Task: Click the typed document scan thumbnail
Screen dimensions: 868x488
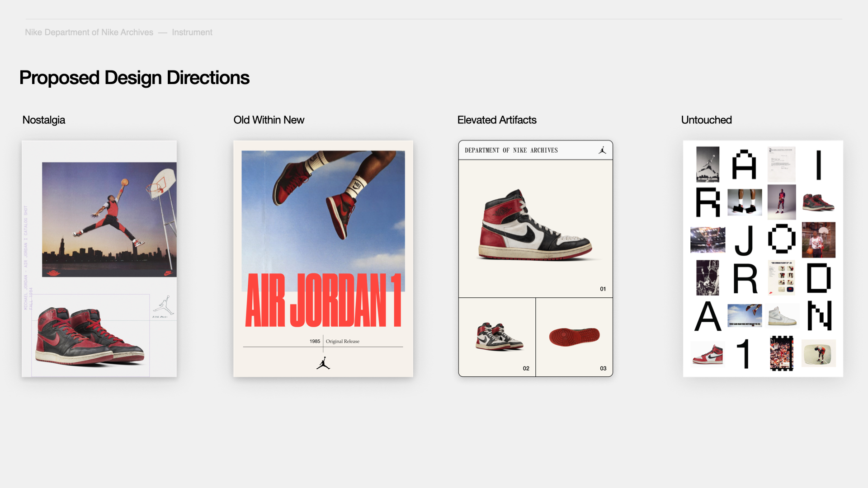Action: [x=782, y=164]
